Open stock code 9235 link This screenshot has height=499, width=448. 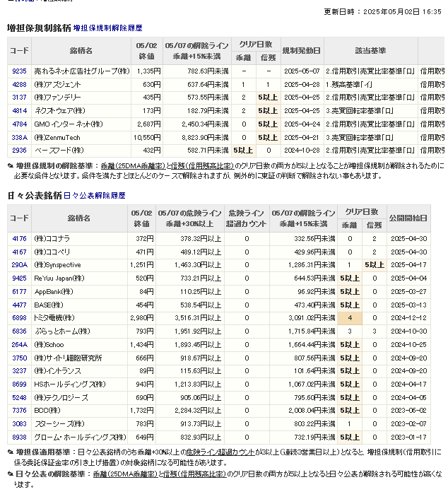[19, 71]
